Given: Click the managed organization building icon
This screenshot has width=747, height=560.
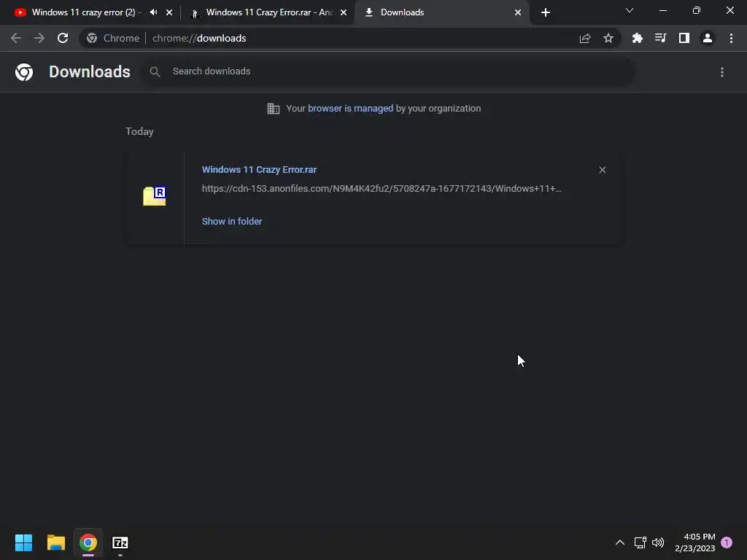Looking at the screenshot, I should click(x=273, y=109).
